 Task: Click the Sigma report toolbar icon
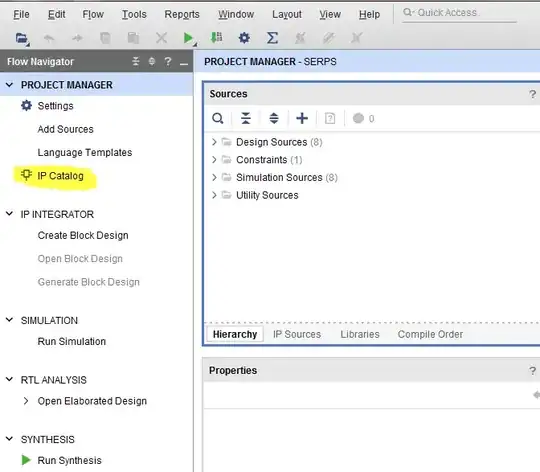[x=272, y=38]
